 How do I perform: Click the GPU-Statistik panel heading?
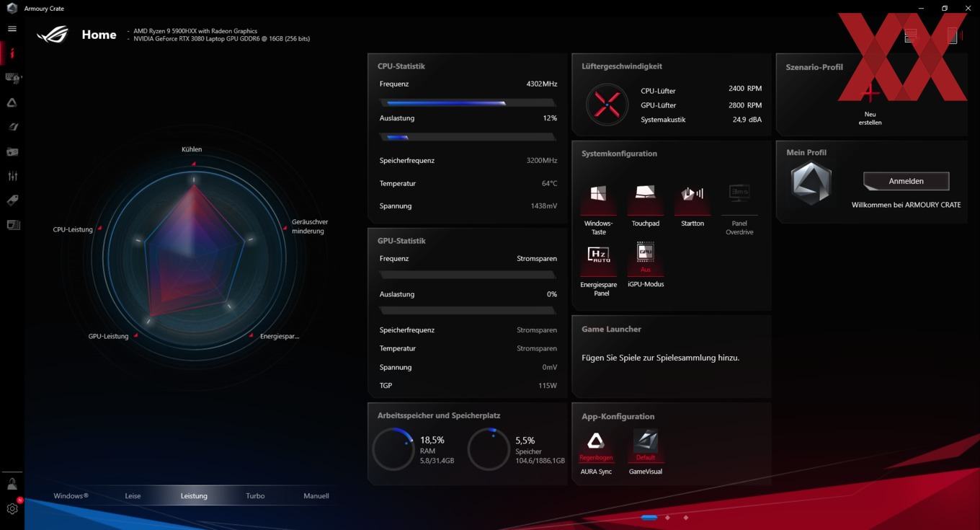[401, 241]
